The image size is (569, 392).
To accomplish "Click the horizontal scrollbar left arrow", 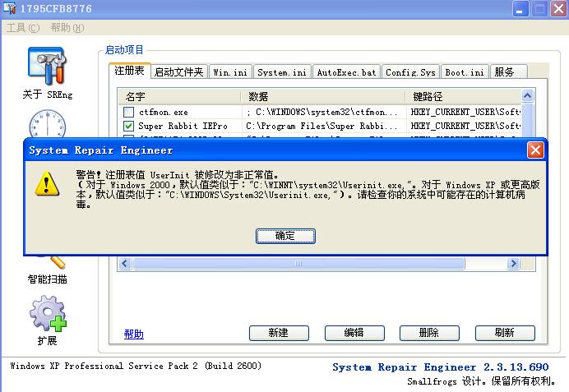I will click(125, 263).
